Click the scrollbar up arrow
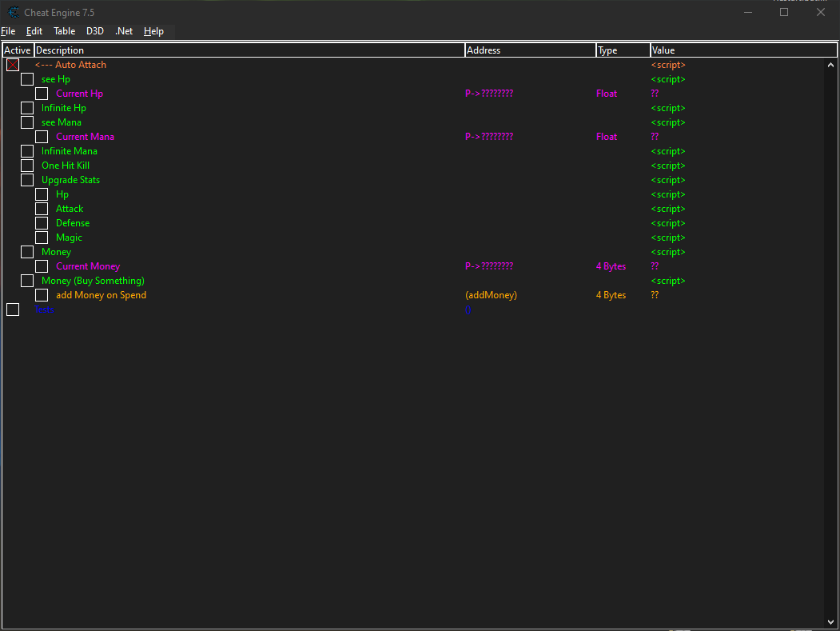Screen dimensions: 840x631 tap(830, 65)
